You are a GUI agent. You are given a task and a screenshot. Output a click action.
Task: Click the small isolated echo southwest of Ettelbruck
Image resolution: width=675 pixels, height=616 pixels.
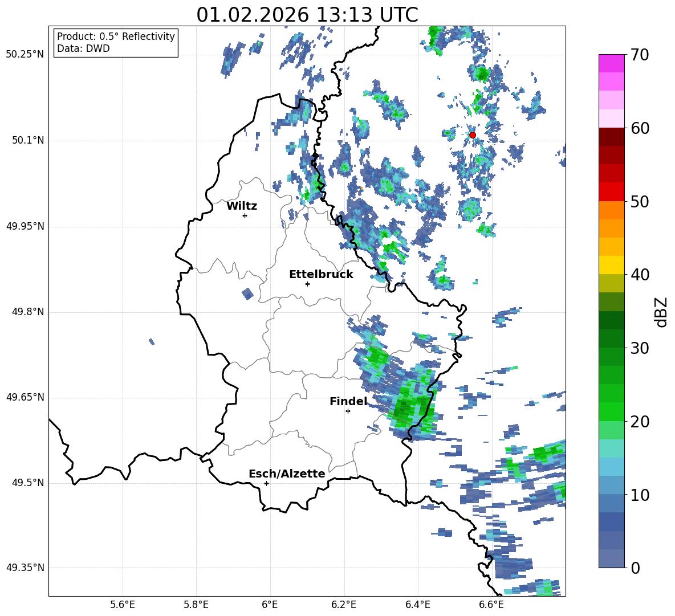coord(247,294)
